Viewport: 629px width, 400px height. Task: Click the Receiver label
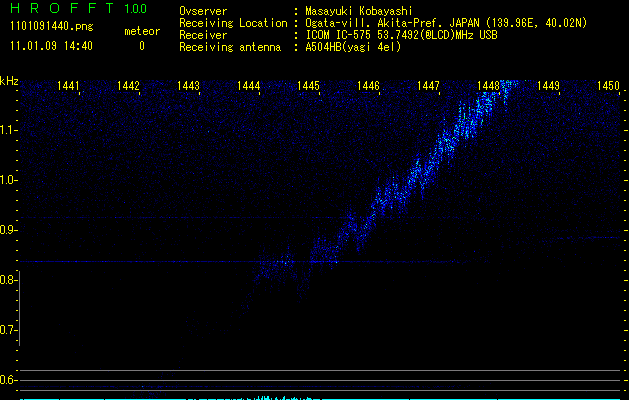pyautogui.click(x=203, y=35)
